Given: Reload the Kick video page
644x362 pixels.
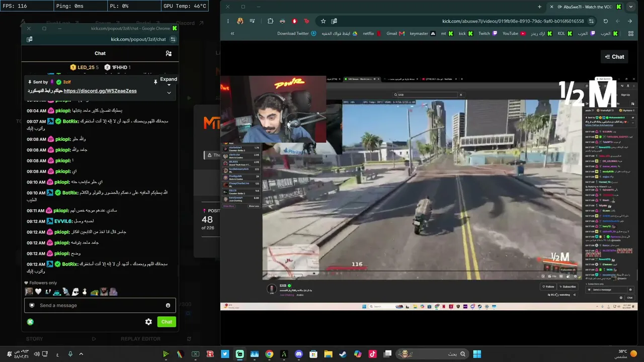Looking at the screenshot, I should (x=606, y=21).
